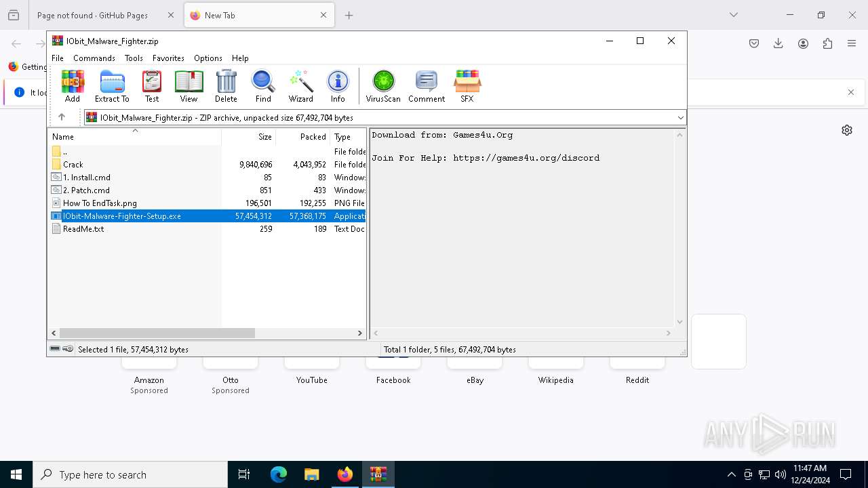Image resolution: width=868 pixels, height=488 pixels.
Task: Click the Crack folder icon
Action: click(56, 165)
